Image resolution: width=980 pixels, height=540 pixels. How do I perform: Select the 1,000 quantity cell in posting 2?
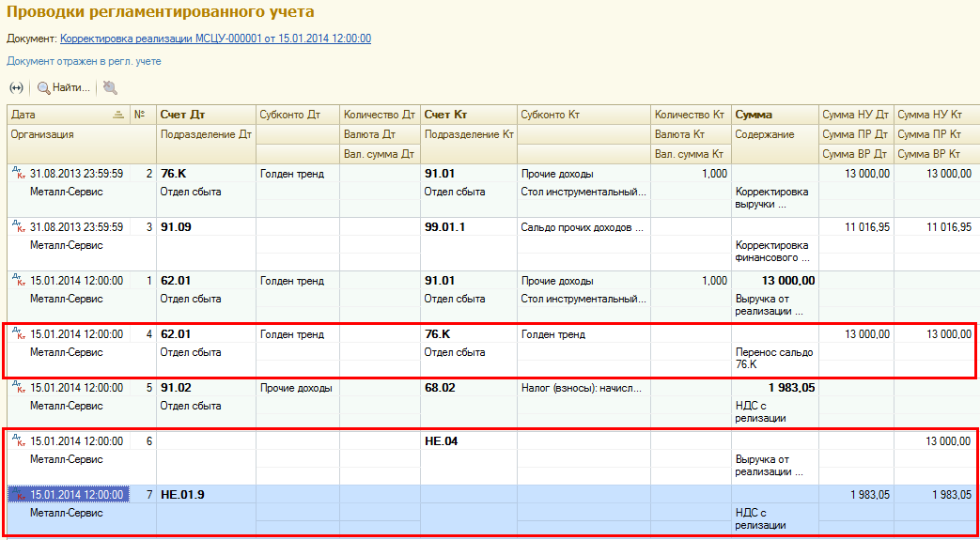click(x=692, y=174)
